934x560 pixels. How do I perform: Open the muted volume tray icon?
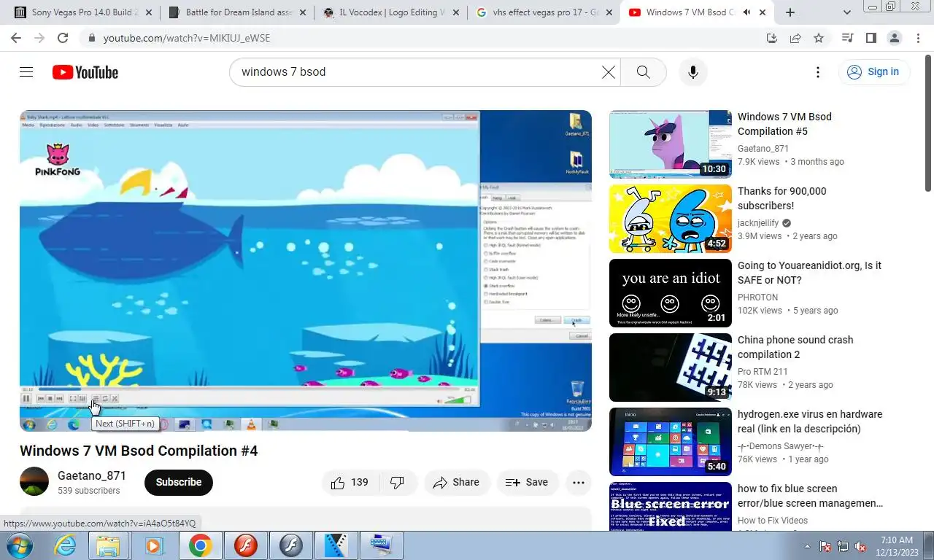tap(860, 546)
